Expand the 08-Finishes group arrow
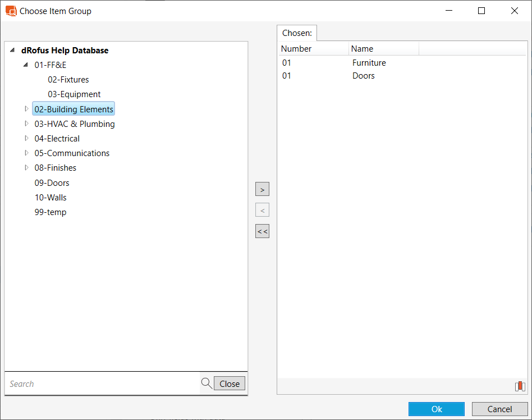Screen dimensions: 532x420 pos(26,167)
